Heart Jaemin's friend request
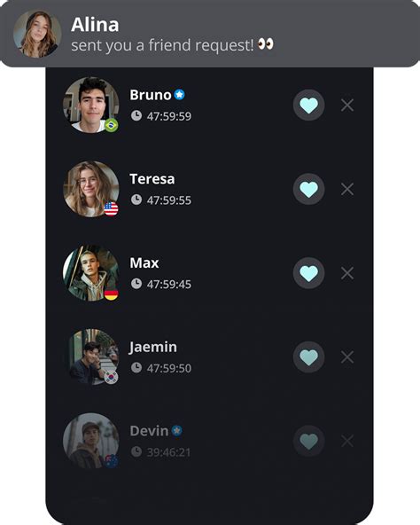The width and height of the screenshot is (420, 525). pyautogui.click(x=308, y=357)
